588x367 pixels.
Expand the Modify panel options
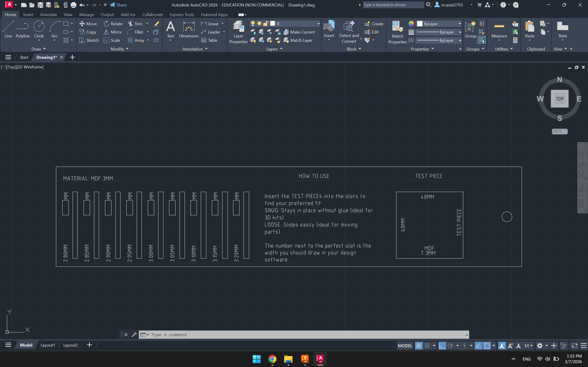click(x=127, y=49)
